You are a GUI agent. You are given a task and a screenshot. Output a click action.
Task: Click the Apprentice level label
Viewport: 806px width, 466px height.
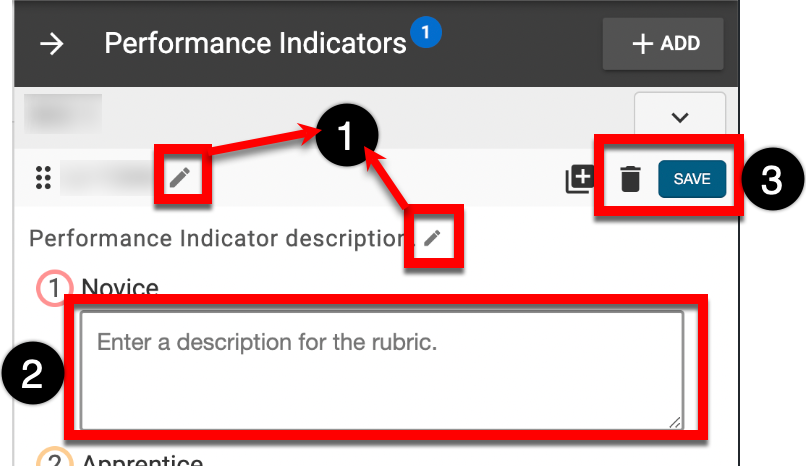(143, 461)
